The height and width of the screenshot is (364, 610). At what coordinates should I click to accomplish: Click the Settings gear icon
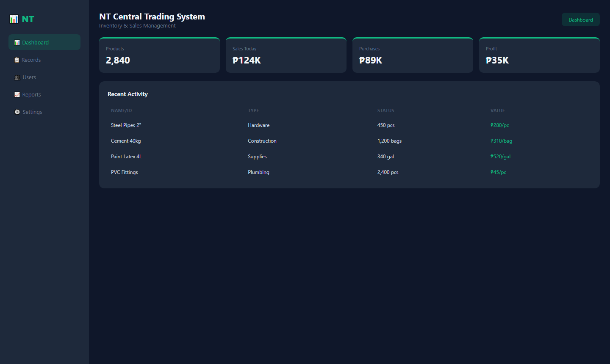pos(17,112)
